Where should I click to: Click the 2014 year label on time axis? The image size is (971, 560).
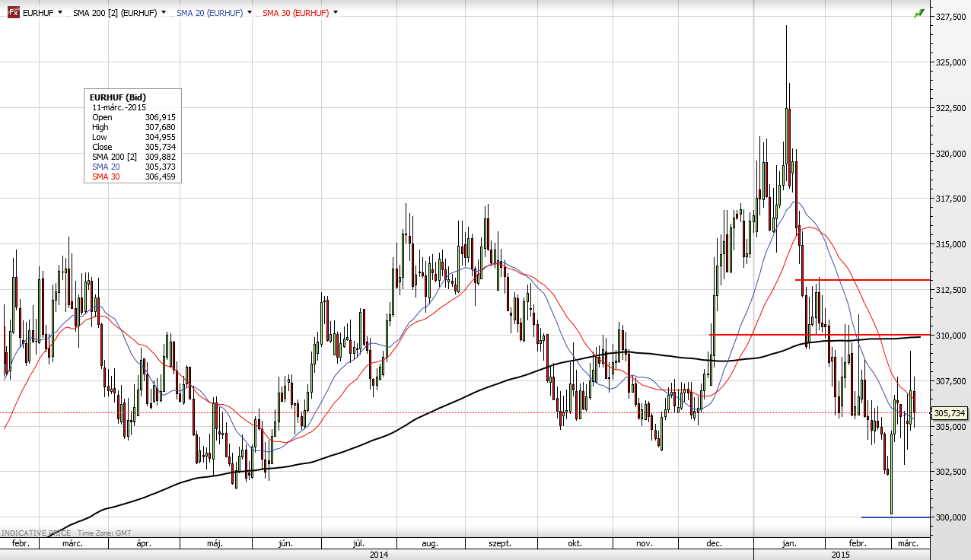pyautogui.click(x=378, y=555)
